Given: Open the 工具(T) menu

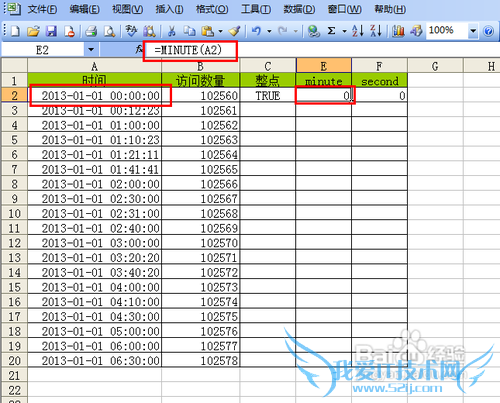Looking at the screenshot, I should click(x=256, y=9).
